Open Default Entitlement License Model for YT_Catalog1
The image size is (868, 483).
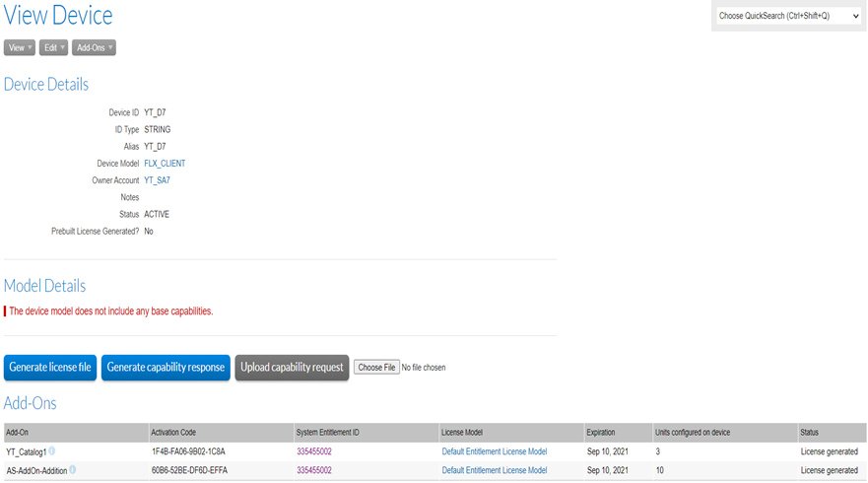click(x=495, y=451)
